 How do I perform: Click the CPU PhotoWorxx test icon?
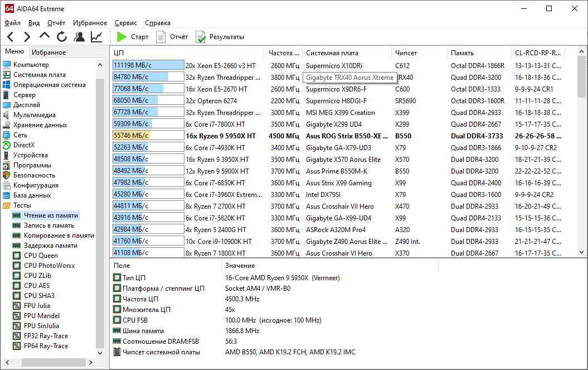tap(17, 266)
